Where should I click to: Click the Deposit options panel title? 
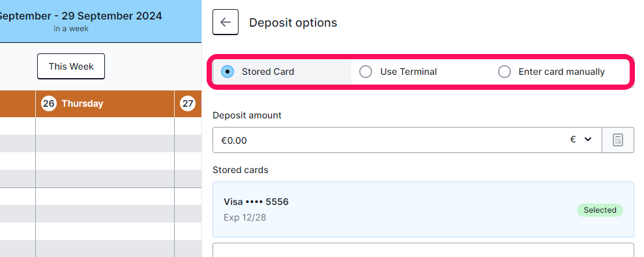tap(293, 23)
